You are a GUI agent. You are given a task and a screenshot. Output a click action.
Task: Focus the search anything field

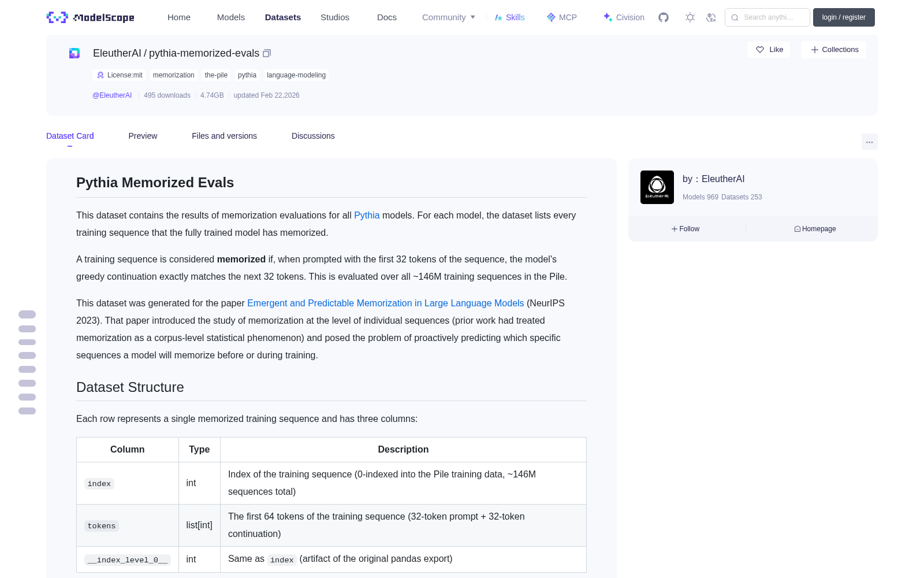[767, 17]
